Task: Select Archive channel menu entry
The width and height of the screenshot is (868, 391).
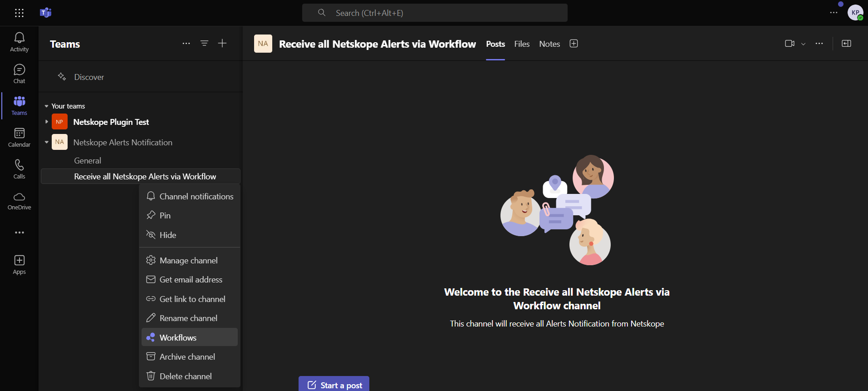Action: [190, 356]
